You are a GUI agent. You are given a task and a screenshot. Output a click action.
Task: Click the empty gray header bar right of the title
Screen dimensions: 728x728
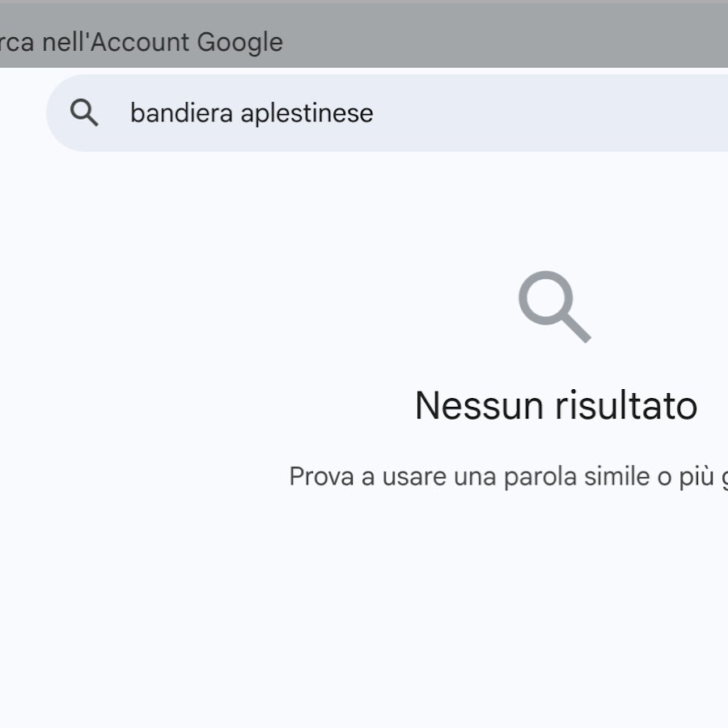(x=506, y=36)
